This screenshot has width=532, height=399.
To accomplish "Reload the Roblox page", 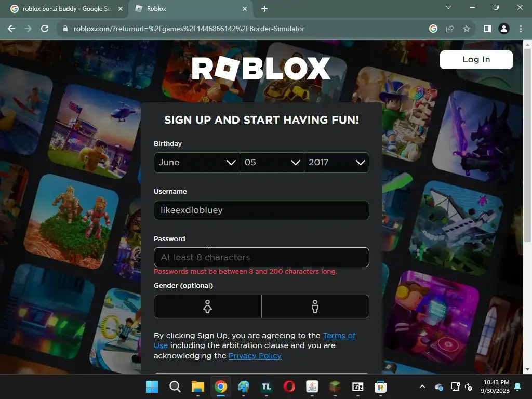I will [45, 29].
